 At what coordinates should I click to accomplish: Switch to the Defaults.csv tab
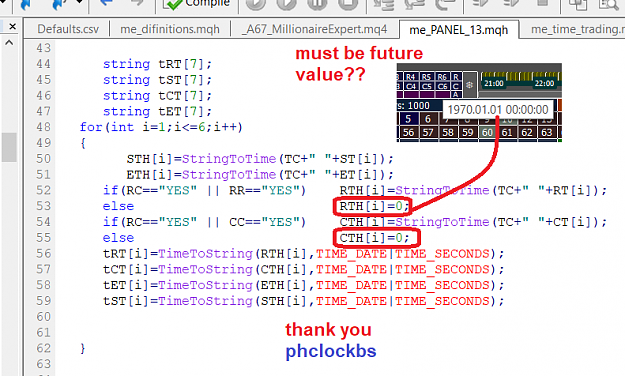tap(68, 29)
